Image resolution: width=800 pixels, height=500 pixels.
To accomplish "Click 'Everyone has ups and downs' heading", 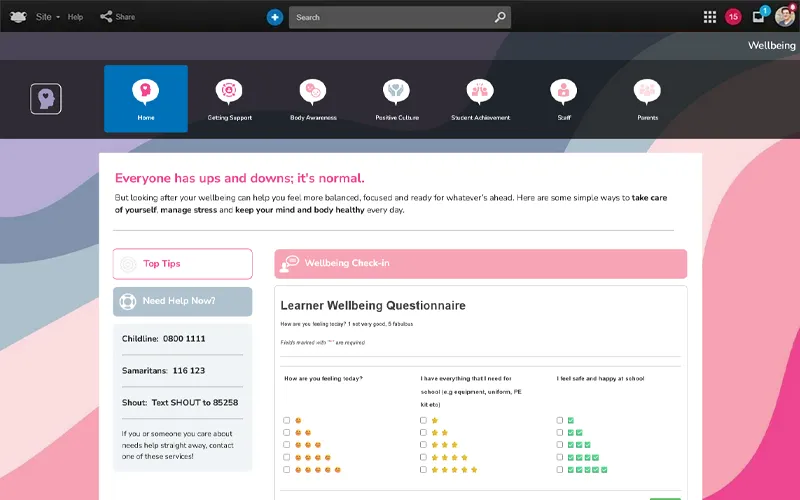I will click(239, 178).
